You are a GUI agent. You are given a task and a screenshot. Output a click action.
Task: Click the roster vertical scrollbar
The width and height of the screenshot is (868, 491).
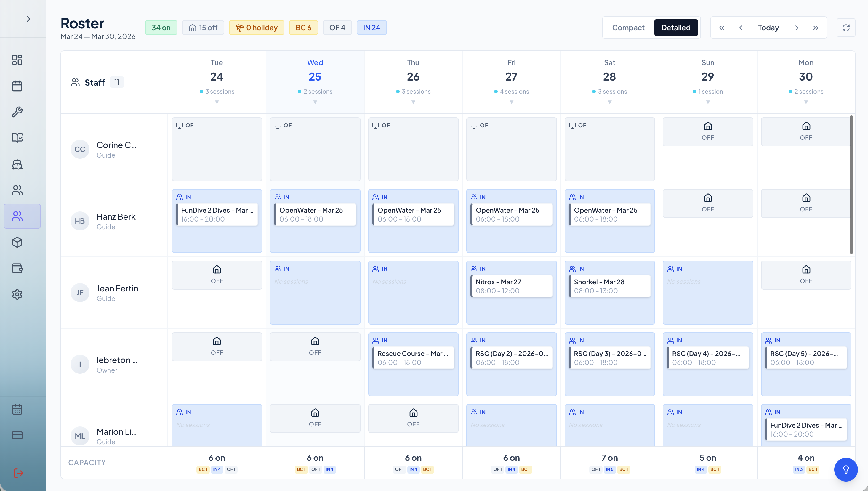[x=851, y=184]
